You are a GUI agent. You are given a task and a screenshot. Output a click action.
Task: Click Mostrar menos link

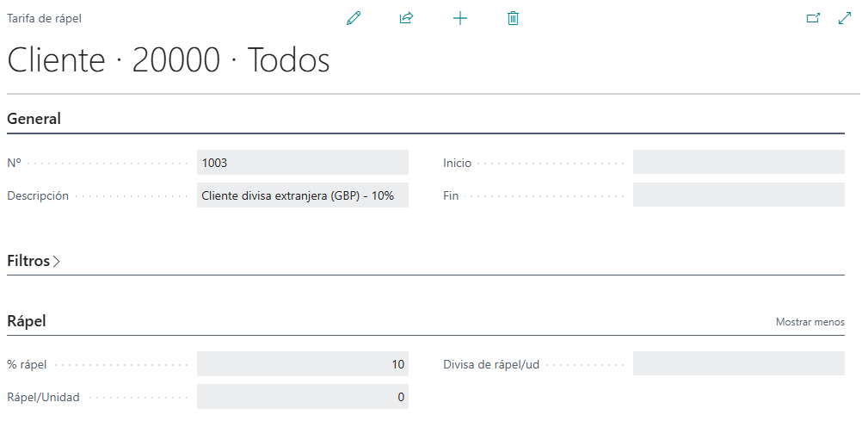tap(810, 322)
